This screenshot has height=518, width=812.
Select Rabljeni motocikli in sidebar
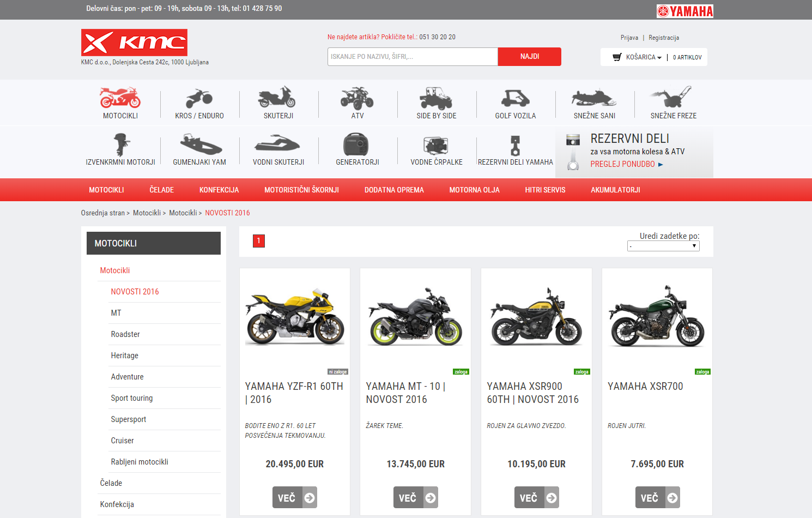[140, 462]
